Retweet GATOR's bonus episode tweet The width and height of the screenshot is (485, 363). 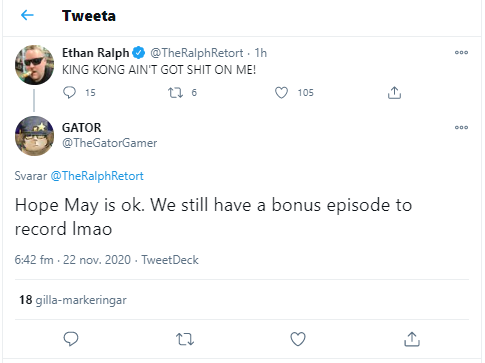coord(185,339)
